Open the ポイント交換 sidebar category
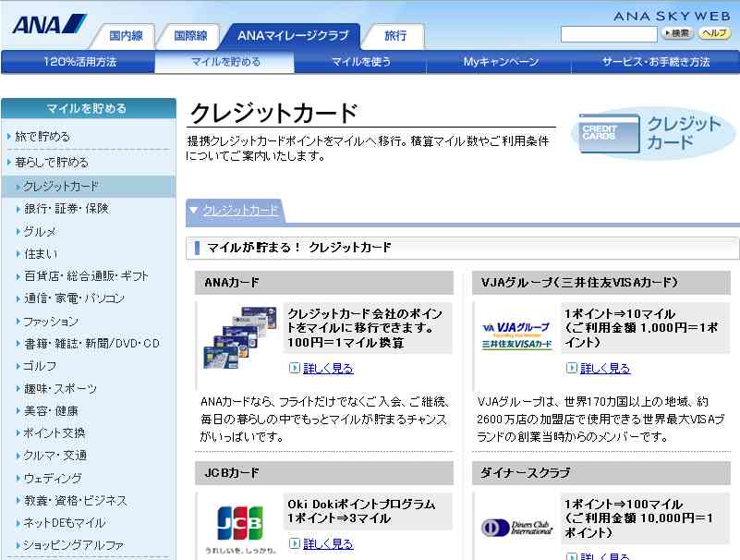This screenshot has width=740, height=560. coord(55,433)
